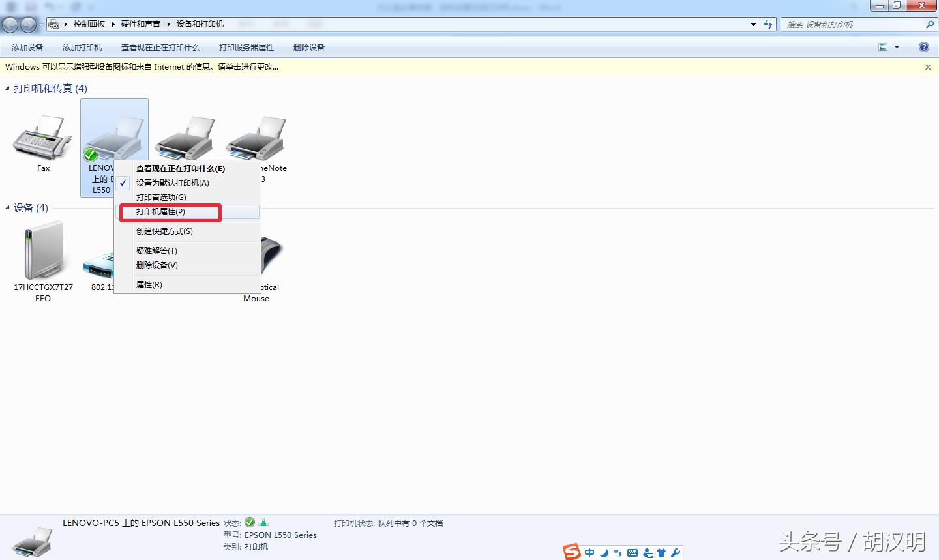Open the recent pages dropdown beside Forward
The height and width of the screenshot is (560, 939).
(42, 25)
